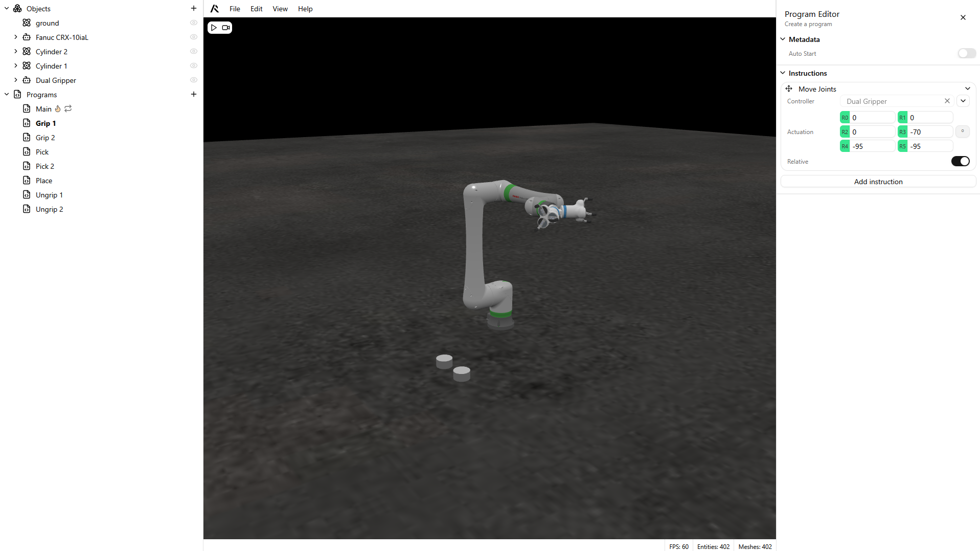Click the loop icon next to Main
Viewport: 980px width, 551px height.
tap(68, 109)
